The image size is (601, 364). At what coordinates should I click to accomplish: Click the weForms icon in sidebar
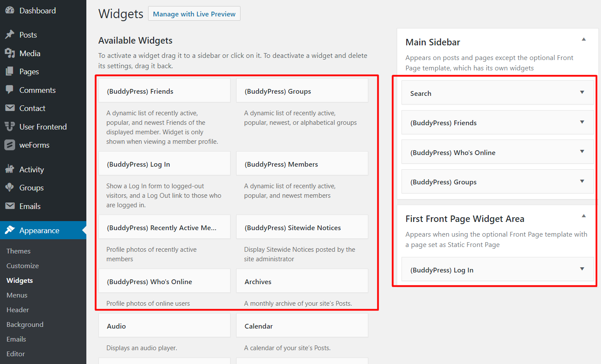click(x=9, y=145)
